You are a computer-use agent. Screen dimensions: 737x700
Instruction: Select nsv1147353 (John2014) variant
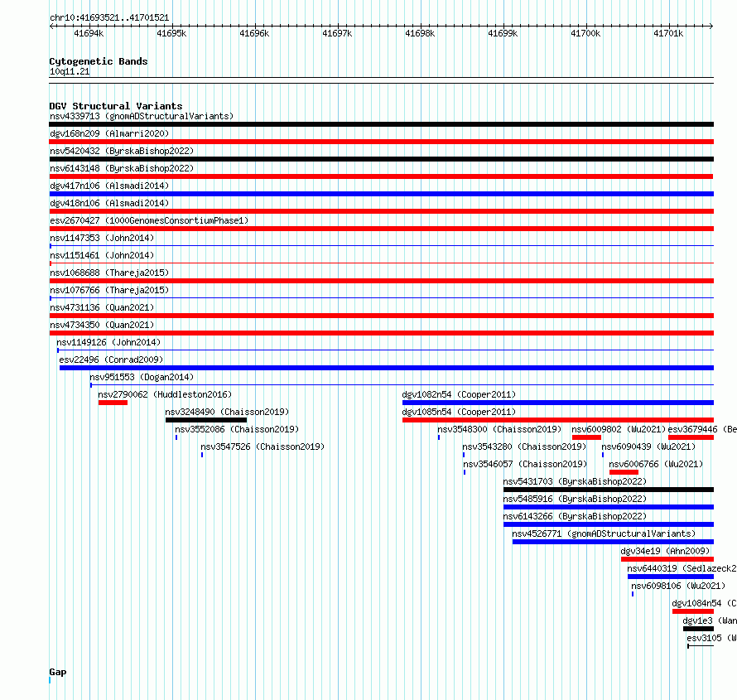tap(102, 238)
